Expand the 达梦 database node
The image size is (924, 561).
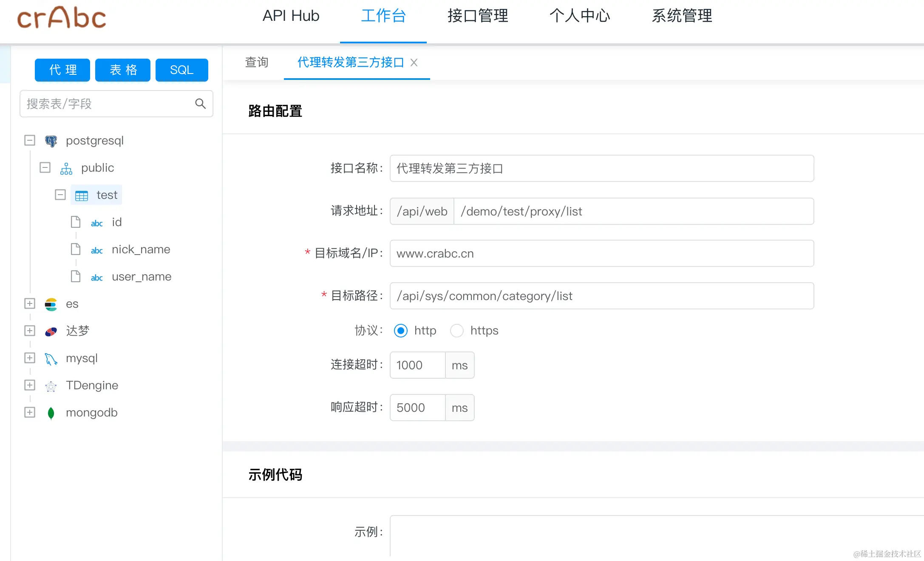[x=30, y=331]
